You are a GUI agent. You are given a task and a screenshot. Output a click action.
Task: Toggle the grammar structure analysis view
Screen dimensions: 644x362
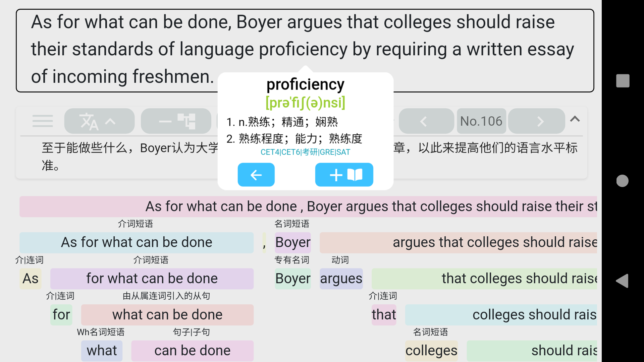coord(176,121)
